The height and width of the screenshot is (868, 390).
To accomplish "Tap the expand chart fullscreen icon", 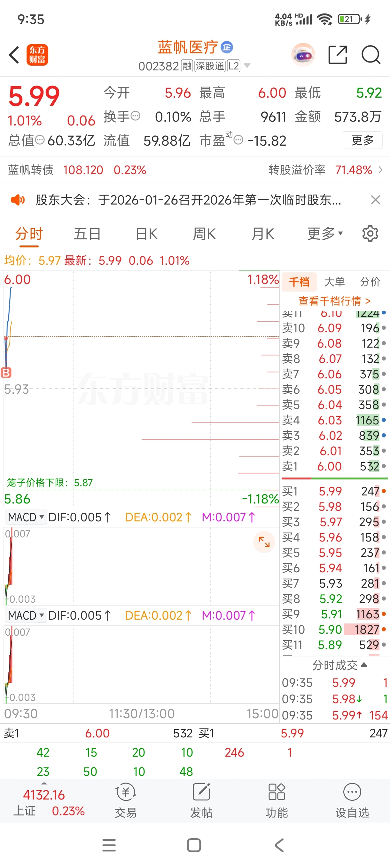I will (264, 542).
